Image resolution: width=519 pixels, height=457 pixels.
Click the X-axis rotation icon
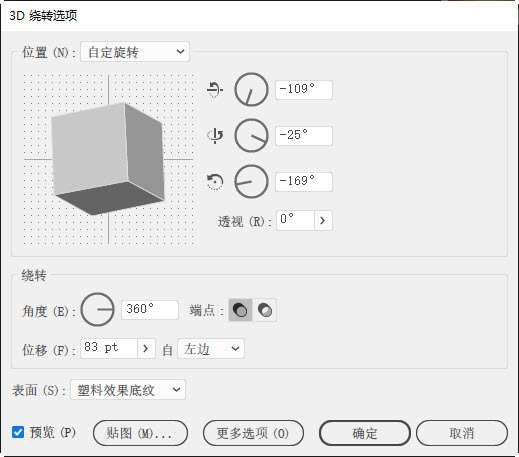tap(215, 89)
